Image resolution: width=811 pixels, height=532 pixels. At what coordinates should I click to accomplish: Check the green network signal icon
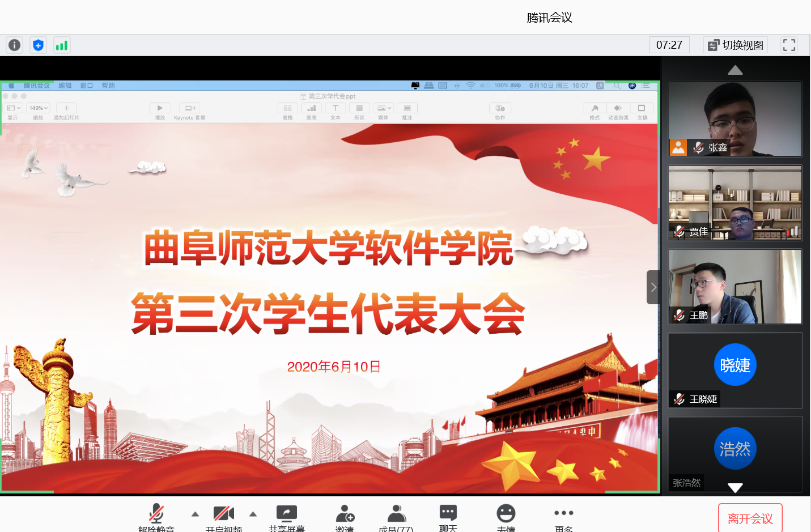pyautogui.click(x=61, y=45)
